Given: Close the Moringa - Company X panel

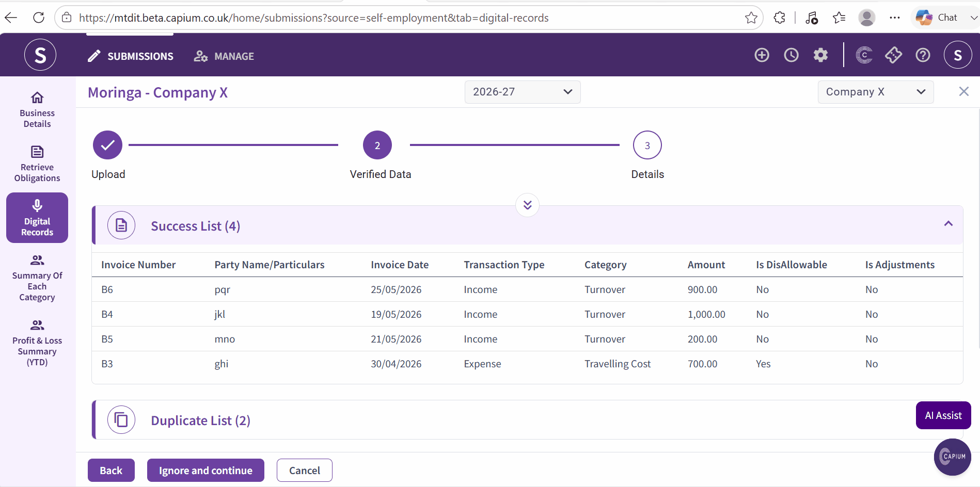Looking at the screenshot, I should (x=963, y=91).
